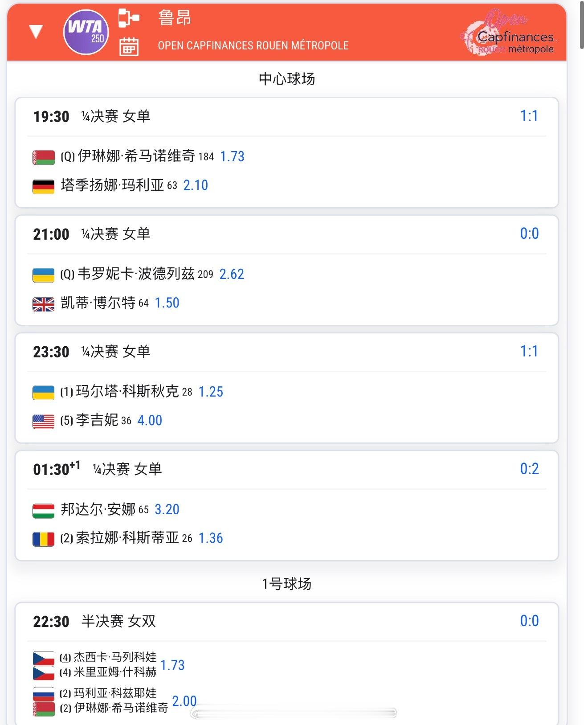This screenshot has height=725, width=588.
Task: Open player 玛尔塔·科斯秋克 profile
Action: click(127, 391)
